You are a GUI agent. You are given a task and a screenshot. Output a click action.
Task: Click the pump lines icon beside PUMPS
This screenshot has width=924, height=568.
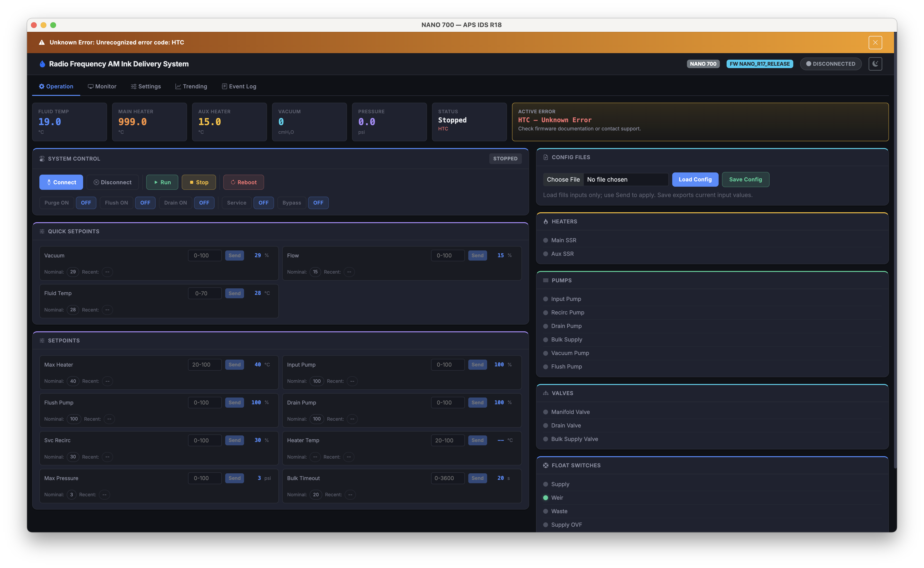(x=546, y=280)
